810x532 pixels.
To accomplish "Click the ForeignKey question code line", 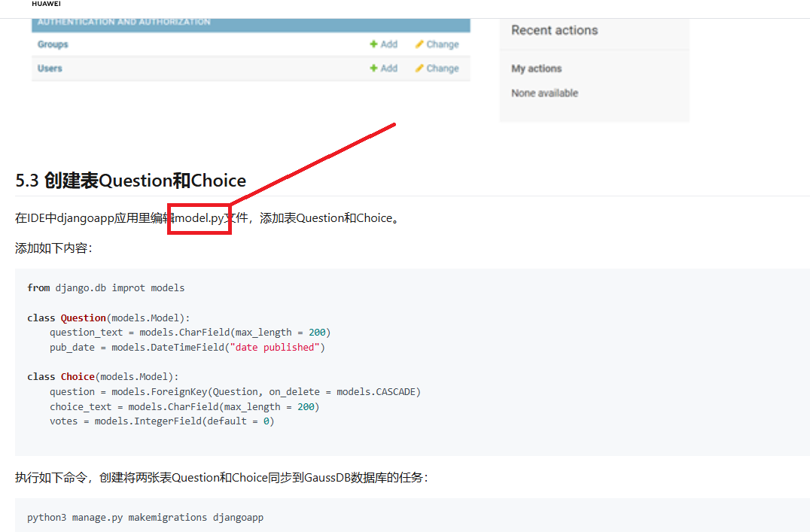I will [x=235, y=391].
